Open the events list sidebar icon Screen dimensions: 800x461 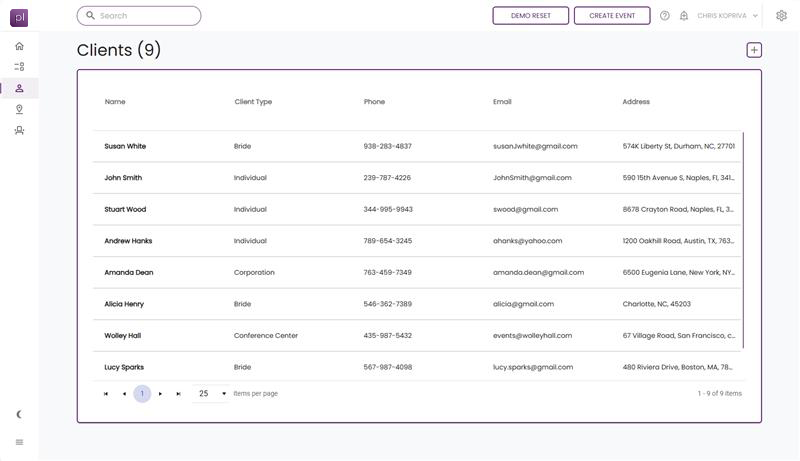(19, 67)
